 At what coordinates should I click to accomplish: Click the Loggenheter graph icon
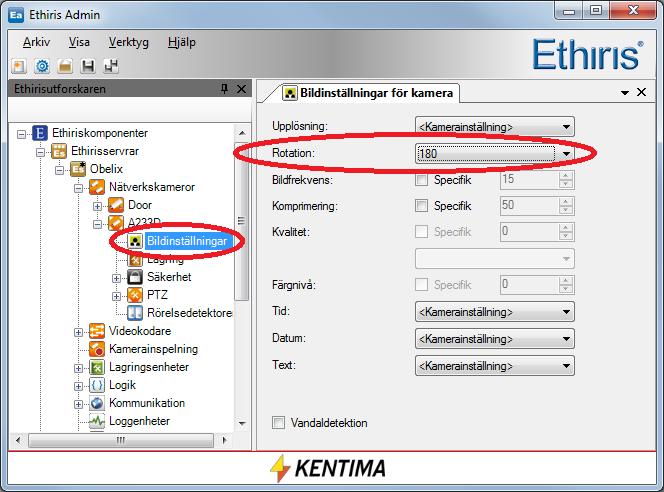pos(97,421)
